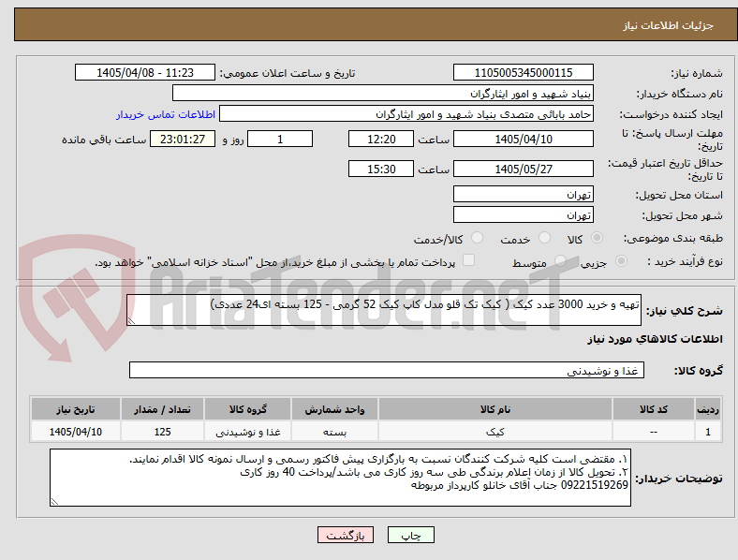The image size is (738, 560).
Task: Click the واحد شمارش column header
Action: [x=334, y=409]
